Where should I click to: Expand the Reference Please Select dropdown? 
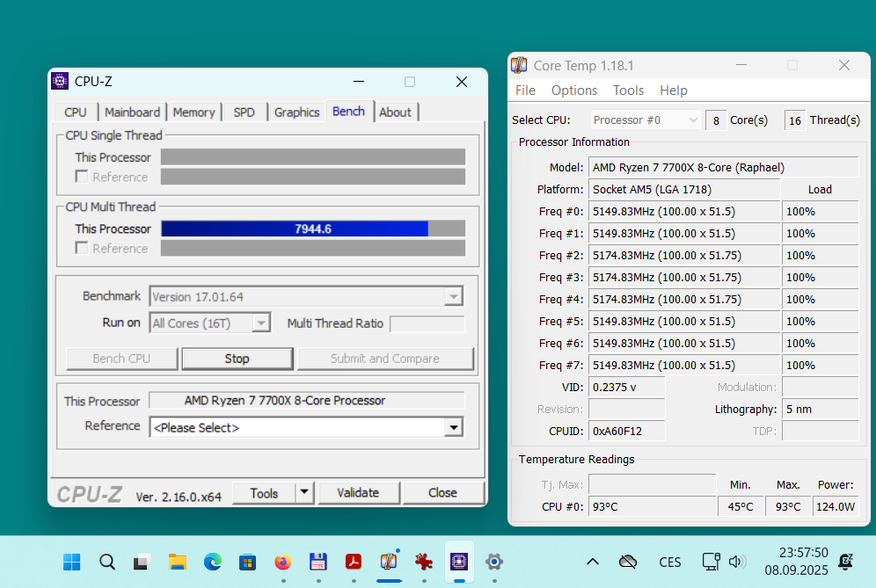[x=454, y=428]
